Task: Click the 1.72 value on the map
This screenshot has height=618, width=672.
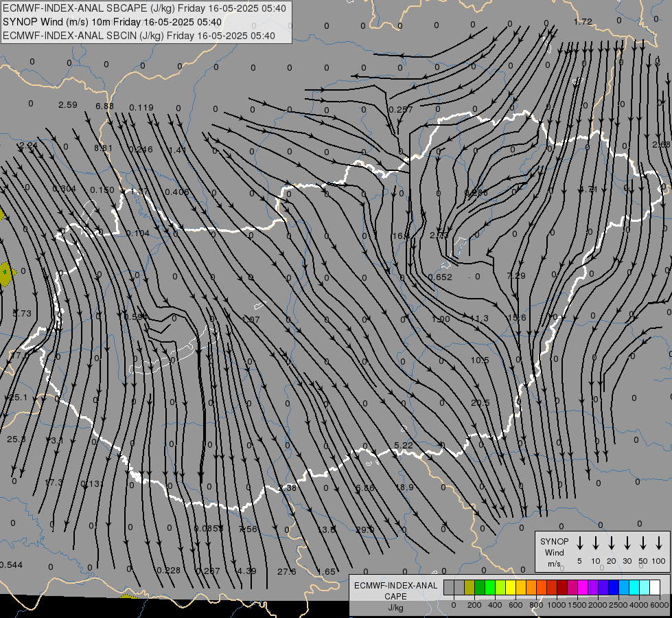Action: 583,21
